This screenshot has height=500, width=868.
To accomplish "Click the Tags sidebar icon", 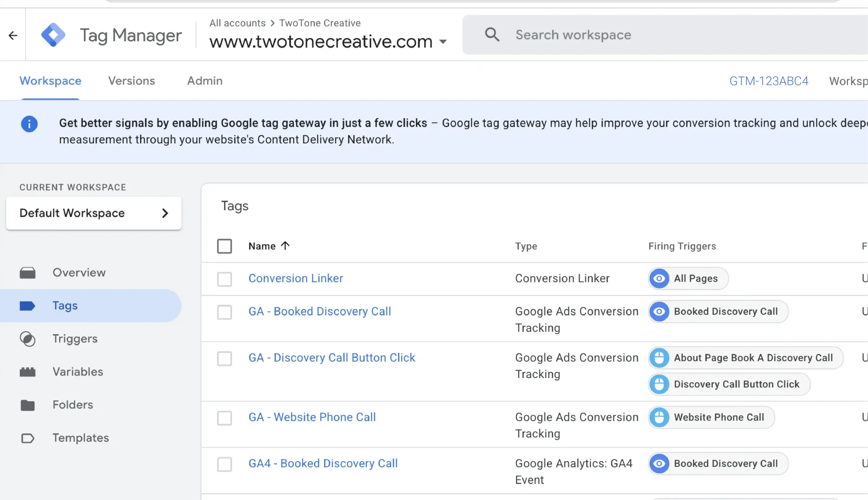I will pyautogui.click(x=27, y=306).
